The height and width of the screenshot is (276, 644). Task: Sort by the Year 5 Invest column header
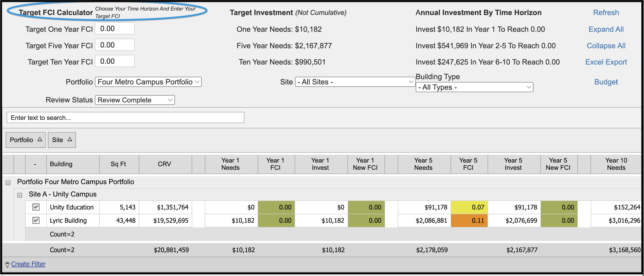point(514,164)
